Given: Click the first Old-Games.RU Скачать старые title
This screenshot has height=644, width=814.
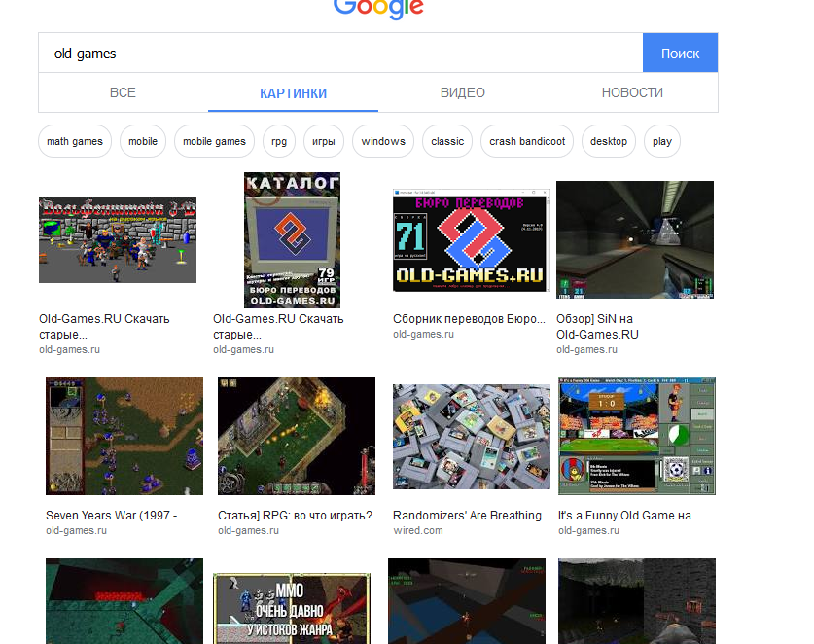Looking at the screenshot, I should pyautogui.click(x=104, y=327).
